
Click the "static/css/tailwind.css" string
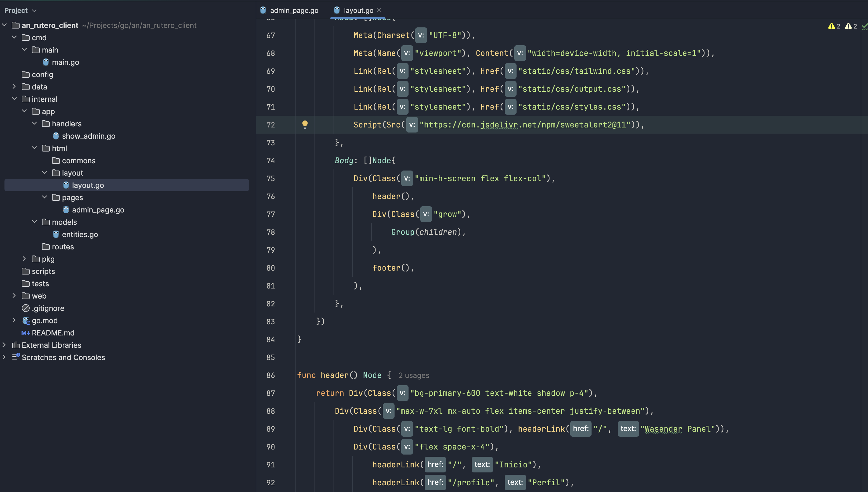(x=576, y=71)
